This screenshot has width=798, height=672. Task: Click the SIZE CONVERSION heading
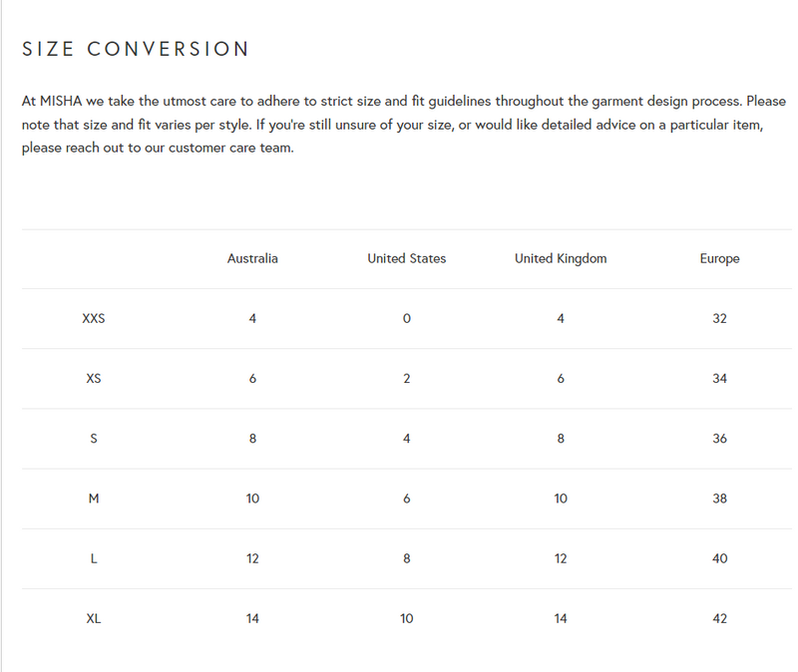pos(136,49)
